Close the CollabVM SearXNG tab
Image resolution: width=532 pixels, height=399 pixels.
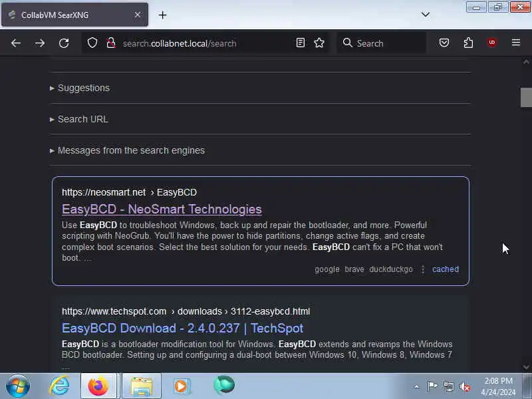tap(138, 15)
